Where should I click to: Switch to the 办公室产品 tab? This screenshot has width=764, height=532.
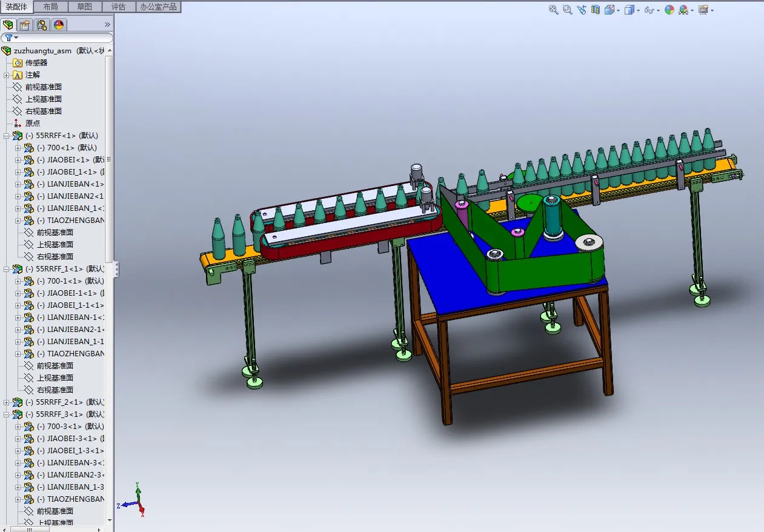pos(158,7)
